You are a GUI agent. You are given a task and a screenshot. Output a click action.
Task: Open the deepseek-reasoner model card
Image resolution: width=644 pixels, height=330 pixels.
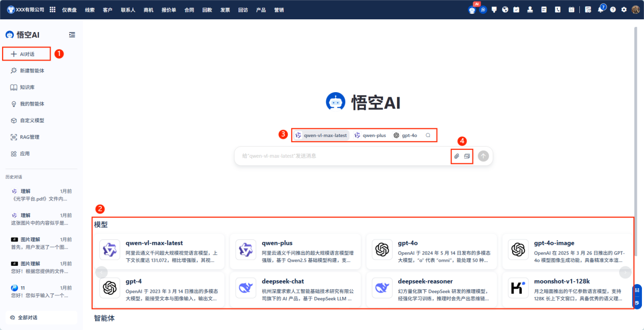[431, 290]
